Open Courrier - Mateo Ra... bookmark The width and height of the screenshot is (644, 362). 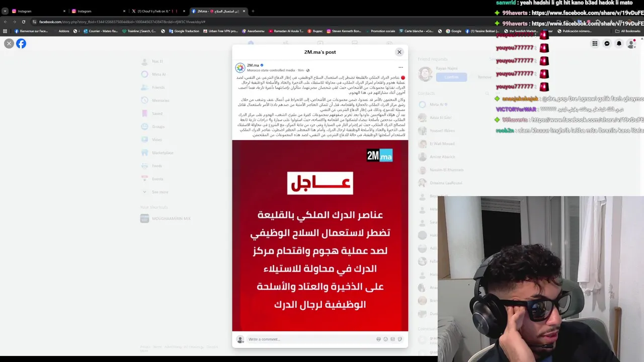100,31
